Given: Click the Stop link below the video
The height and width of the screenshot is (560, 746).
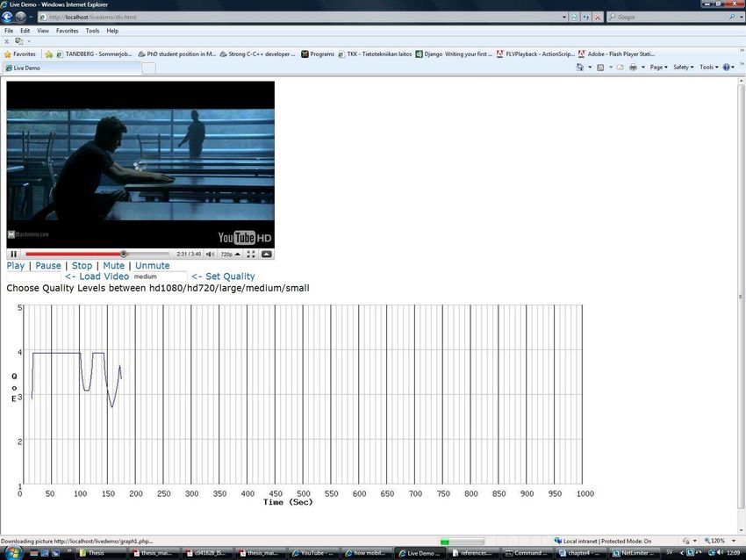Looking at the screenshot, I should [82, 265].
